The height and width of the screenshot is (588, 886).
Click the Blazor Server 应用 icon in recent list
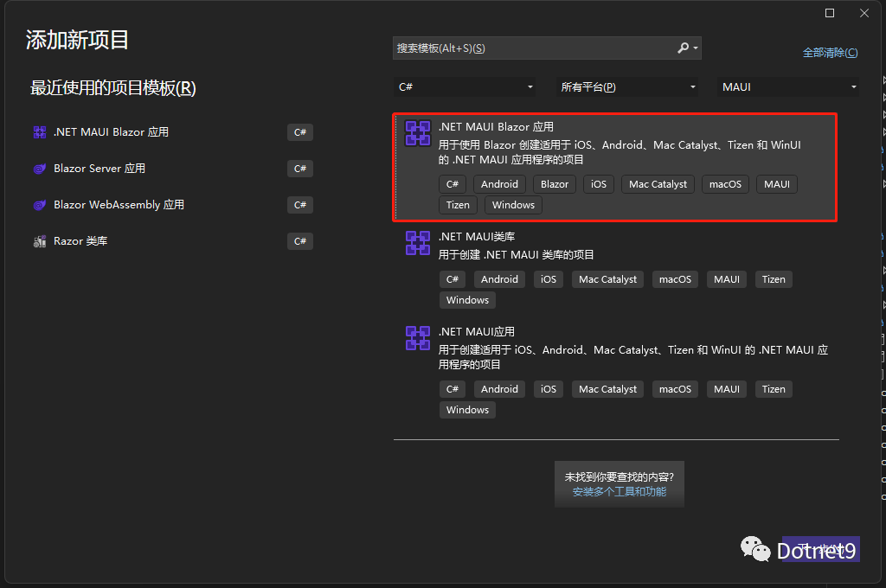tap(40, 169)
